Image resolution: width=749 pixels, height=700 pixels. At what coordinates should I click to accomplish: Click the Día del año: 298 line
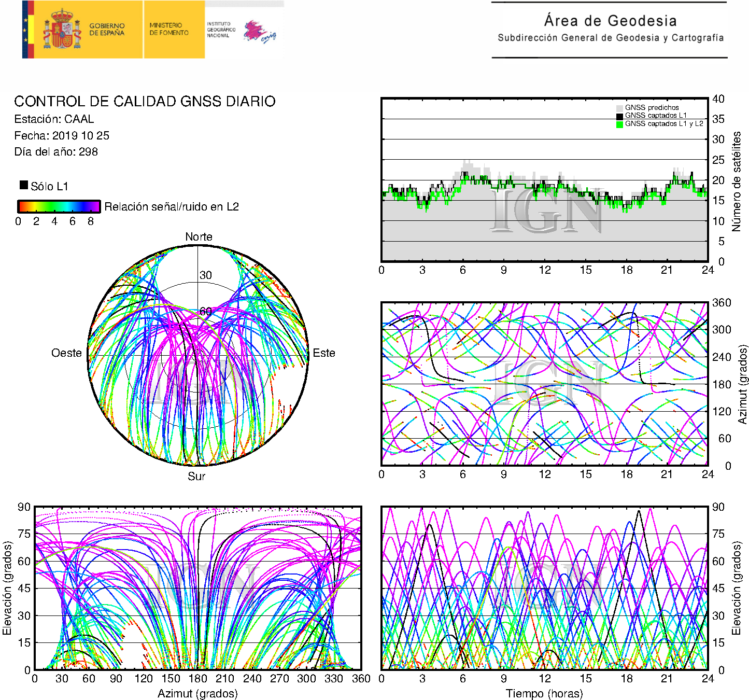tap(56, 152)
